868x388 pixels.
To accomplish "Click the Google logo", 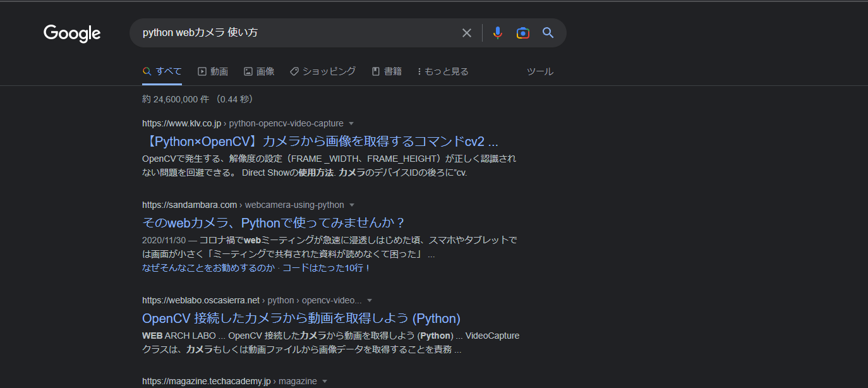I will pyautogui.click(x=72, y=33).
